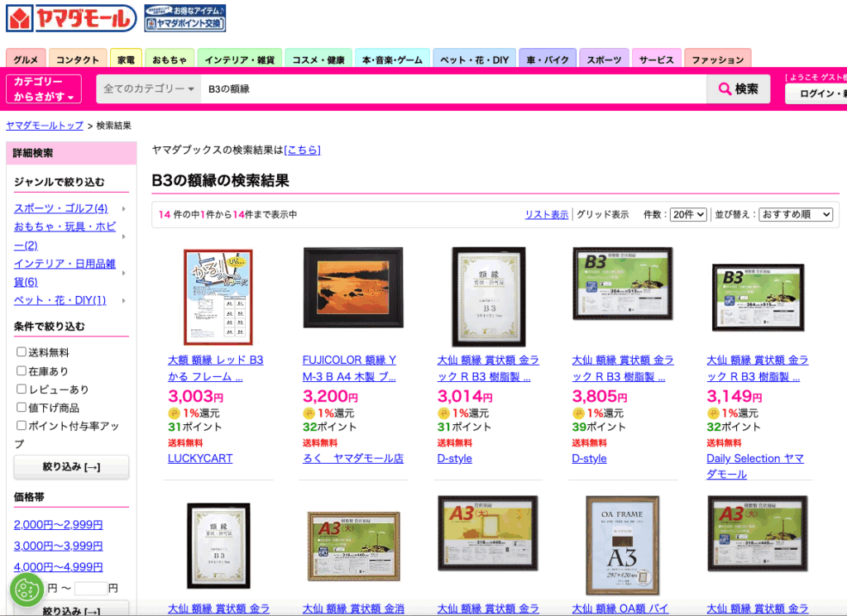Open the こちら Yamada Books link
Viewport: 847px width, 616px height.
303,150
